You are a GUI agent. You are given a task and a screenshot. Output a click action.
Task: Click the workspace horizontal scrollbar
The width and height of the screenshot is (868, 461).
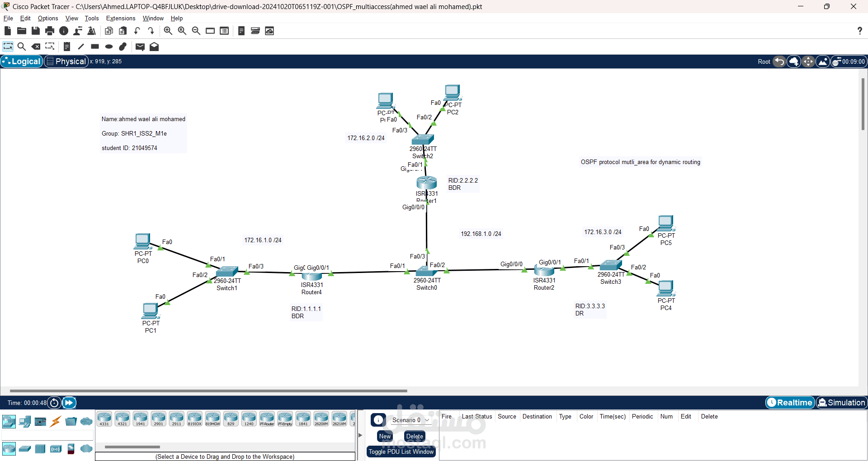(208, 390)
